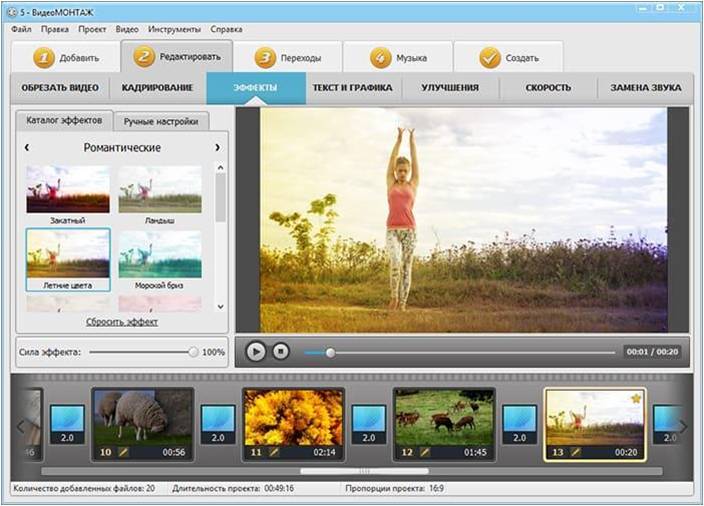Click the pencil edit icon on clip 12
This screenshot has width=704, height=506.
click(423, 452)
